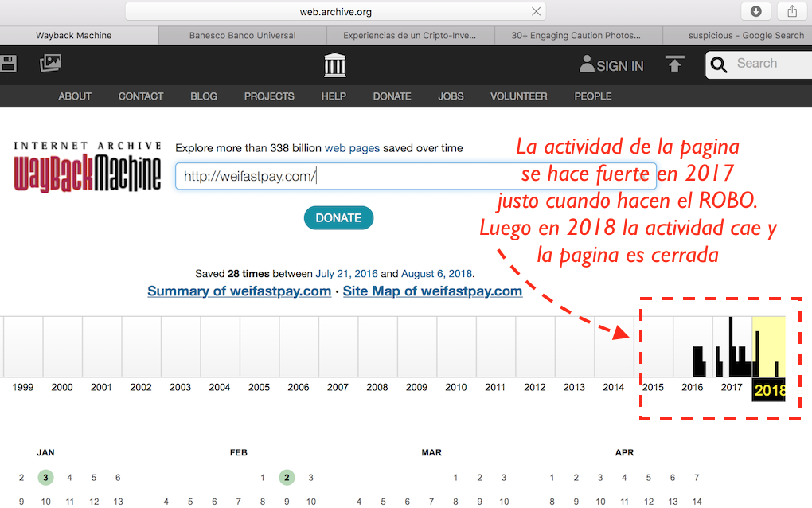Open Site Map of weifastpay.com link

[x=432, y=291]
